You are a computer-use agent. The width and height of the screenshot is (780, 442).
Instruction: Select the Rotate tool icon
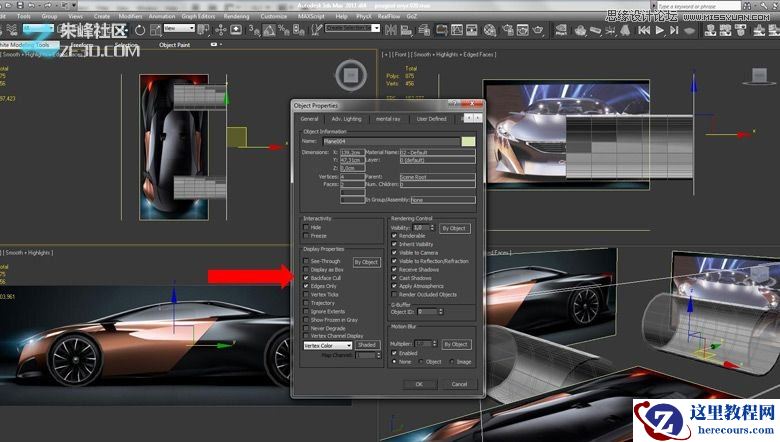(x=140, y=30)
